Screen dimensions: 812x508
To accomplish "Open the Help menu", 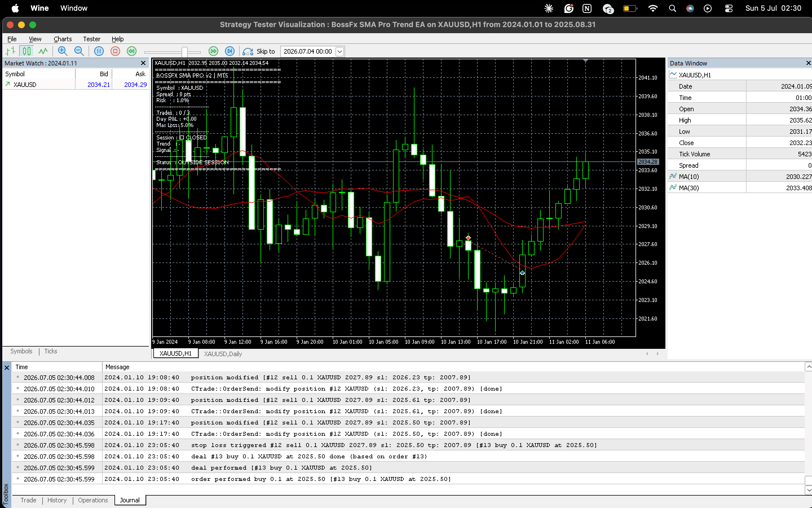I will [x=118, y=39].
